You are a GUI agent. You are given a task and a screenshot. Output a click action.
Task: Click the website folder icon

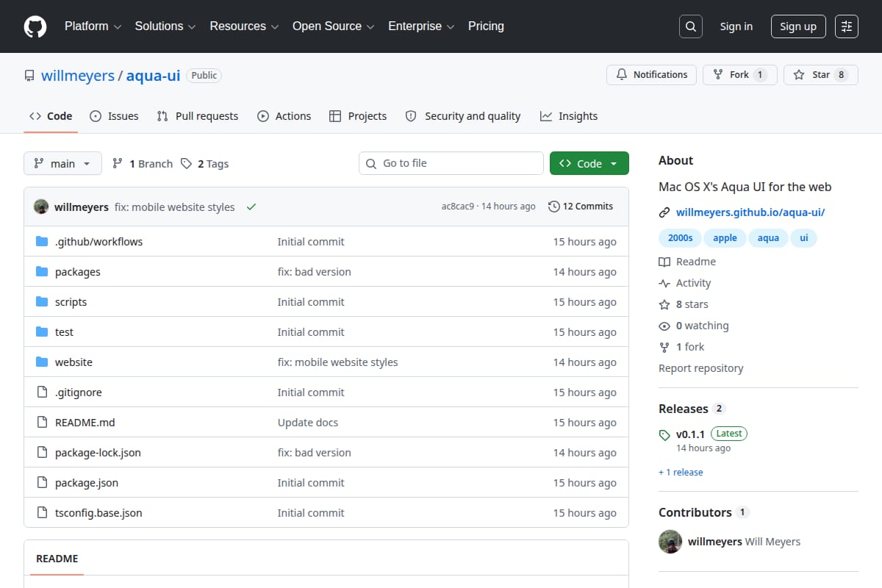[x=42, y=362]
